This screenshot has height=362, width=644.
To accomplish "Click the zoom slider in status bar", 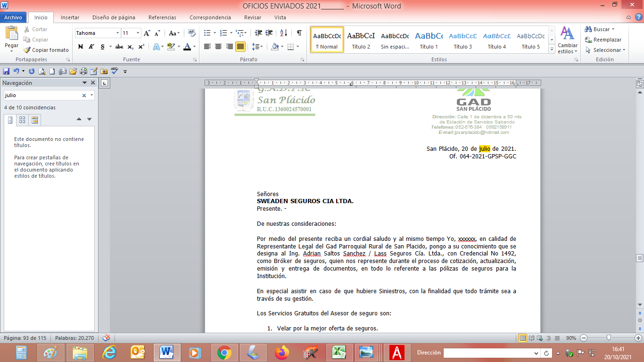I will (609, 338).
